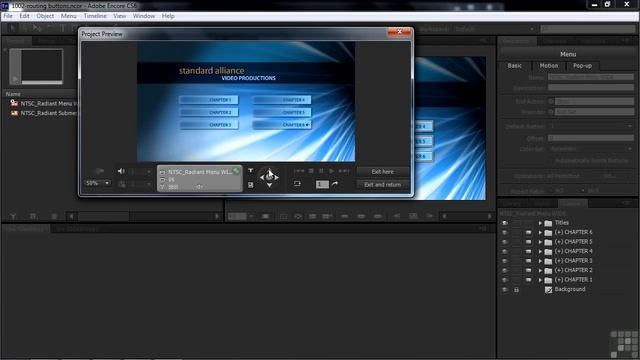This screenshot has width=640, height=360.
Task: Open the Help menu
Action: 168,16
